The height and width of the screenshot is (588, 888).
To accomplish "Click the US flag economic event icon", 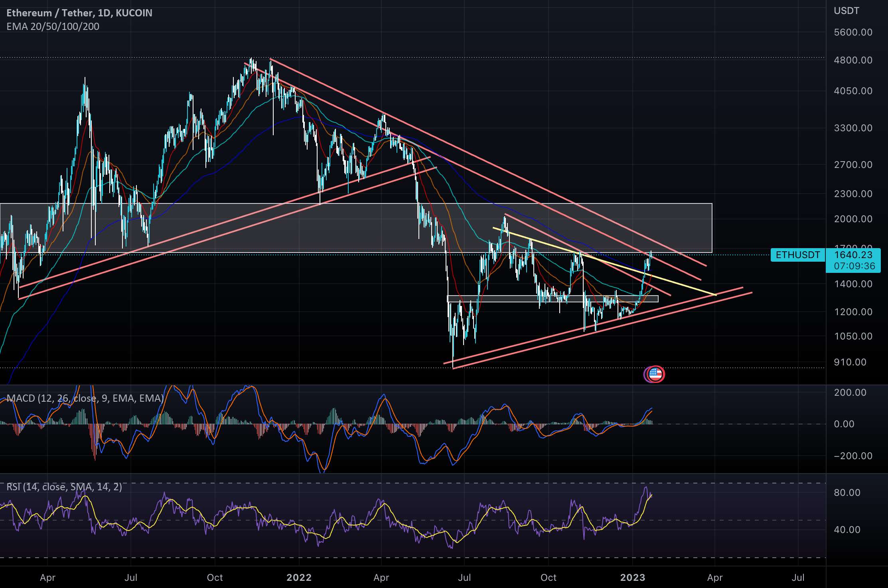I will click(655, 374).
